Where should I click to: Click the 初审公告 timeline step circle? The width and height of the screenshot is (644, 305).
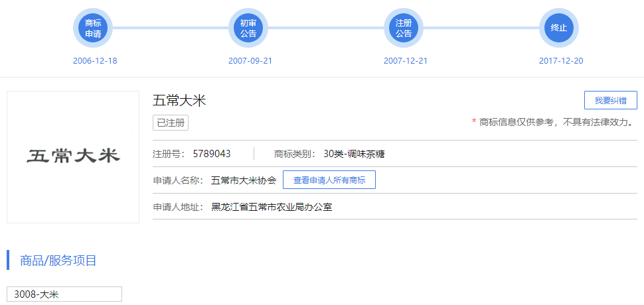(248, 28)
